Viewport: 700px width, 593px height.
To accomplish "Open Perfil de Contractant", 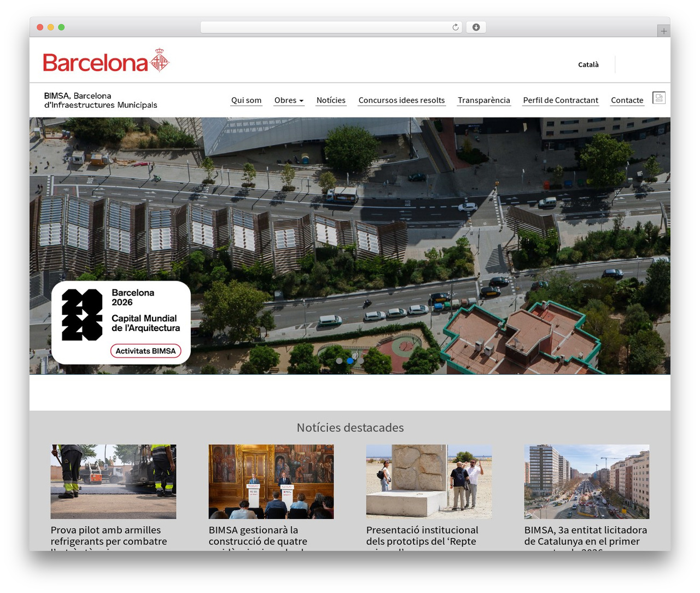I will click(561, 100).
